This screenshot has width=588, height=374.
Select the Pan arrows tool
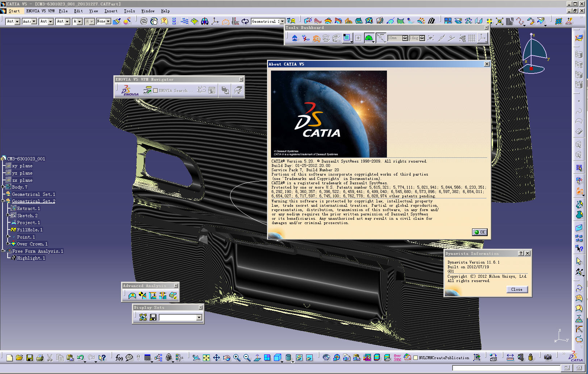(216, 358)
